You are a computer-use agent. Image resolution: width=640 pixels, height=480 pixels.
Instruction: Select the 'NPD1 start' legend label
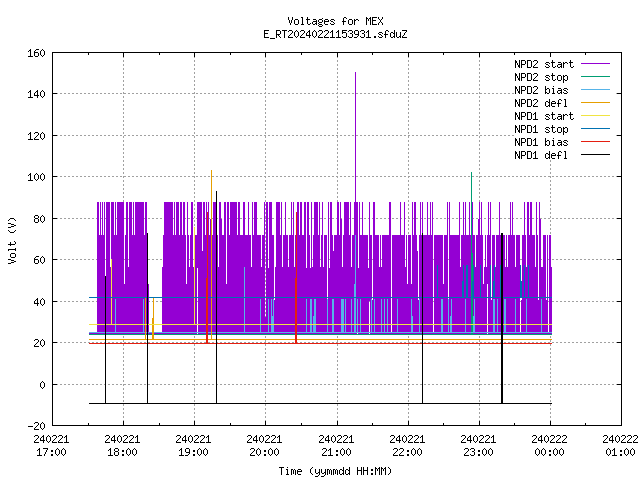pyautogui.click(x=544, y=116)
